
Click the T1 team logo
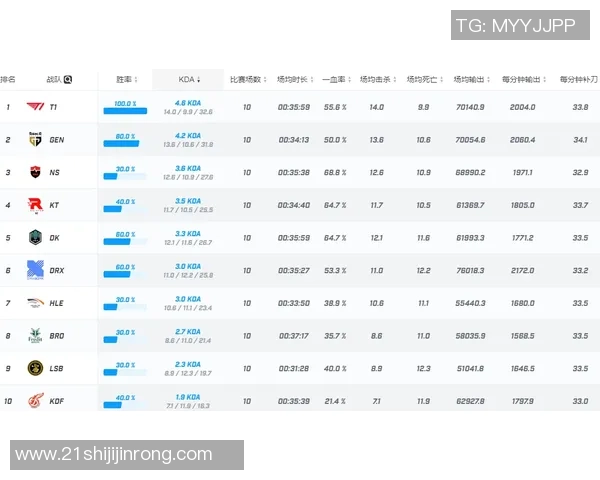tap(34, 107)
